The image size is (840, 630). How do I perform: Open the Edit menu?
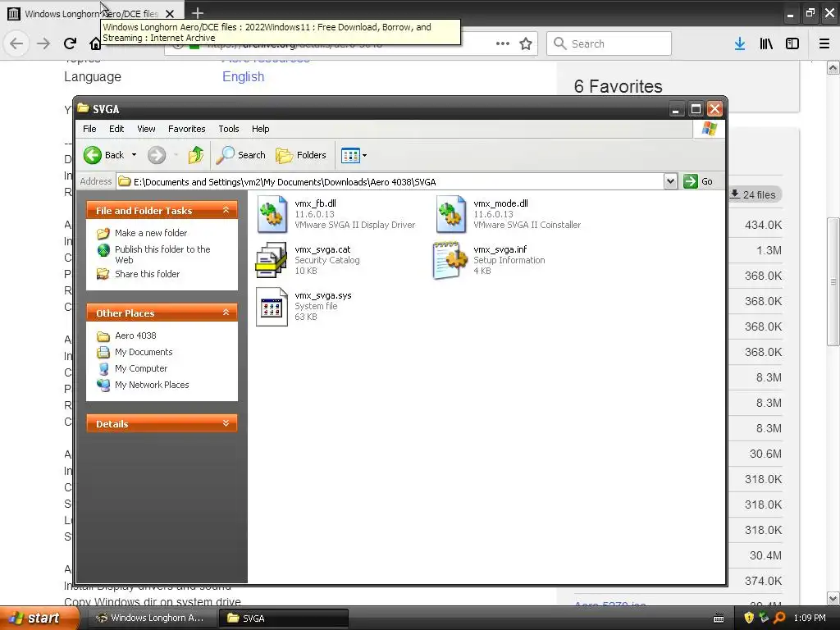[x=116, y=129]
